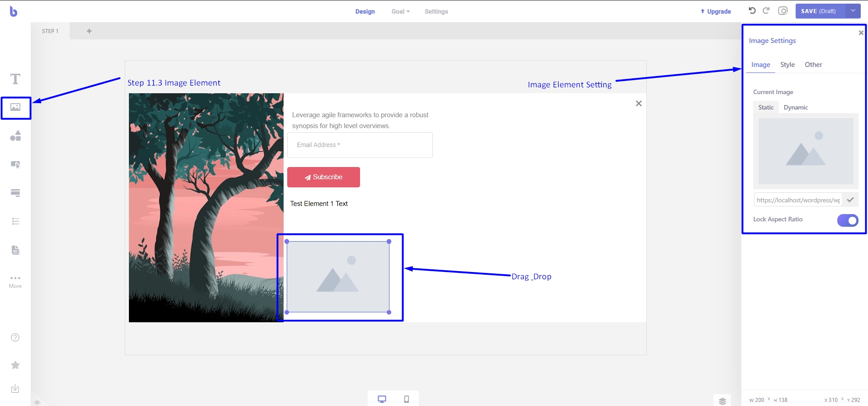Image resolution: width=868 pixels, height=406 pixels.
Task: Select the placeholder image element on canvas
Action: click(x=338, y=277)
